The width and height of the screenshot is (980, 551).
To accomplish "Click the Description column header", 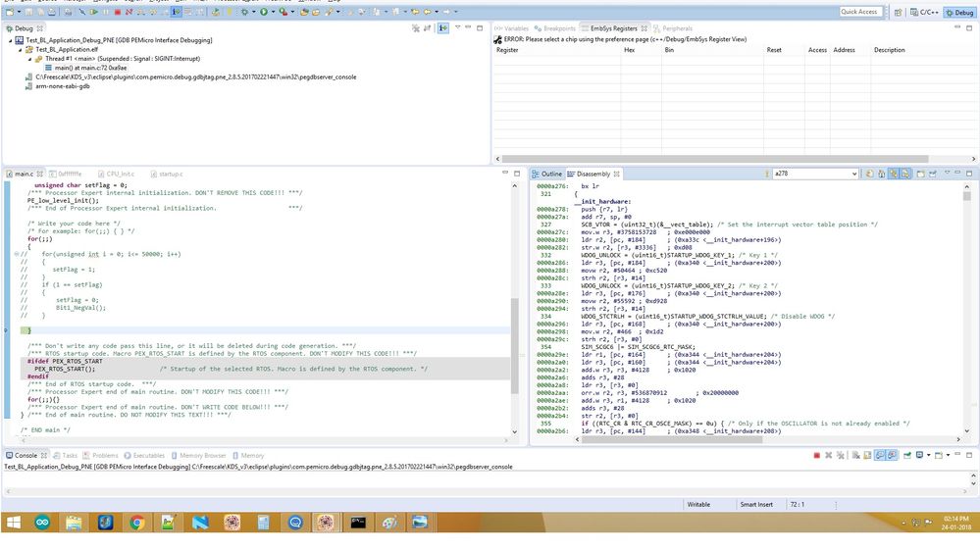I will [890, 50].
